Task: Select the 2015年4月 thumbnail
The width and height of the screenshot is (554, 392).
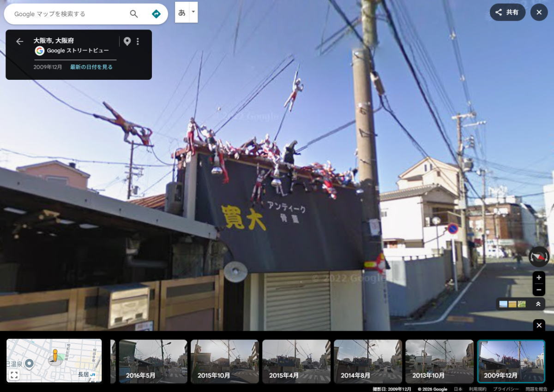Action: pyautogui.click(x=296, y=362)
